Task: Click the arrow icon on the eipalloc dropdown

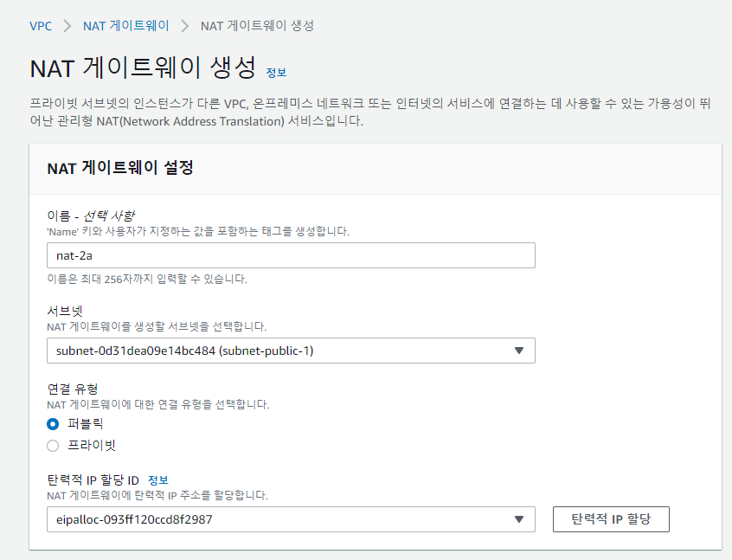Action: [519, 519]
